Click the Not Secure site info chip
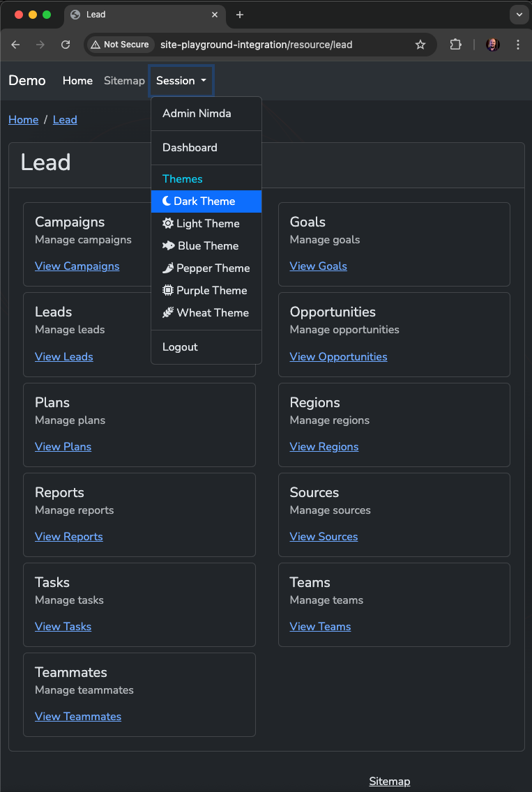The width and height of the screenshot is (532, 792). pos(119,45)
